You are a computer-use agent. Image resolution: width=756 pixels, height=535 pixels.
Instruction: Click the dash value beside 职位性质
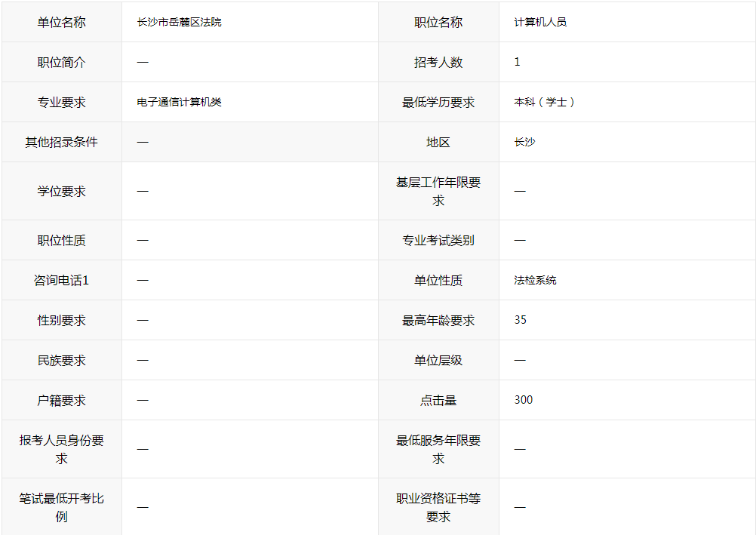(143, 240)
